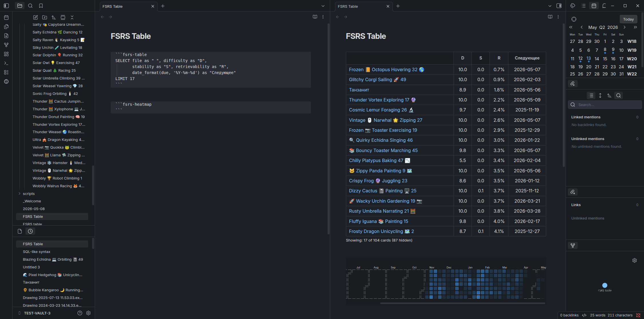
Task: Expand the scripts folder
Action: point(29,194)
